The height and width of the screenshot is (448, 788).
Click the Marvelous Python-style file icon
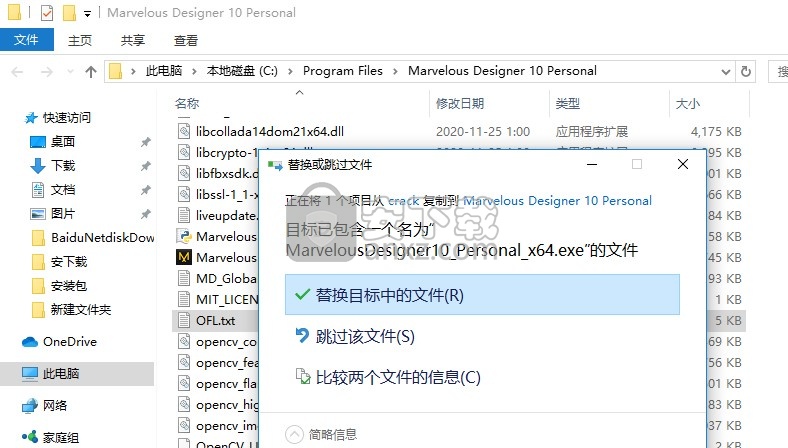tap(184, 236)
